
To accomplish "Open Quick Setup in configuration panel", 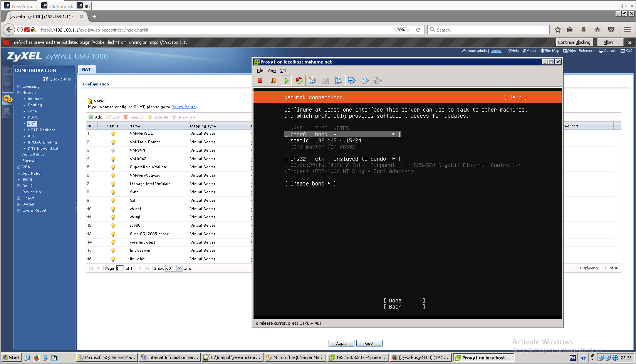I will tap(57, 79).
